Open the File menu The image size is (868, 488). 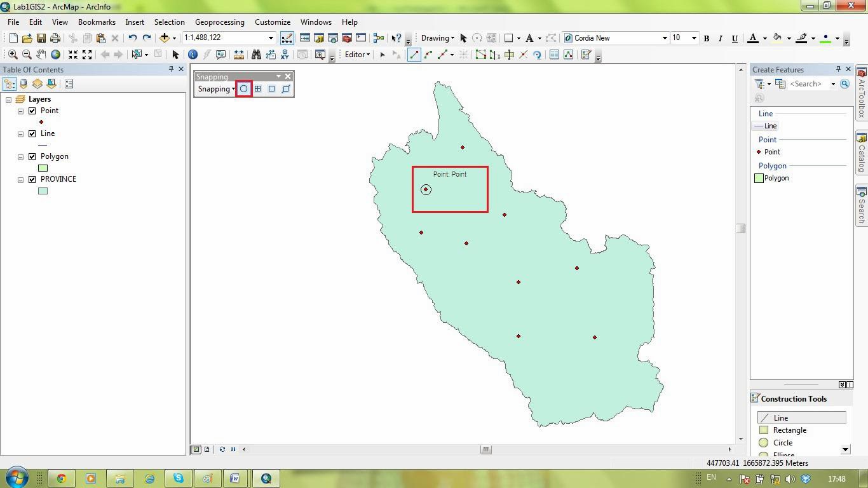(13, 22)
